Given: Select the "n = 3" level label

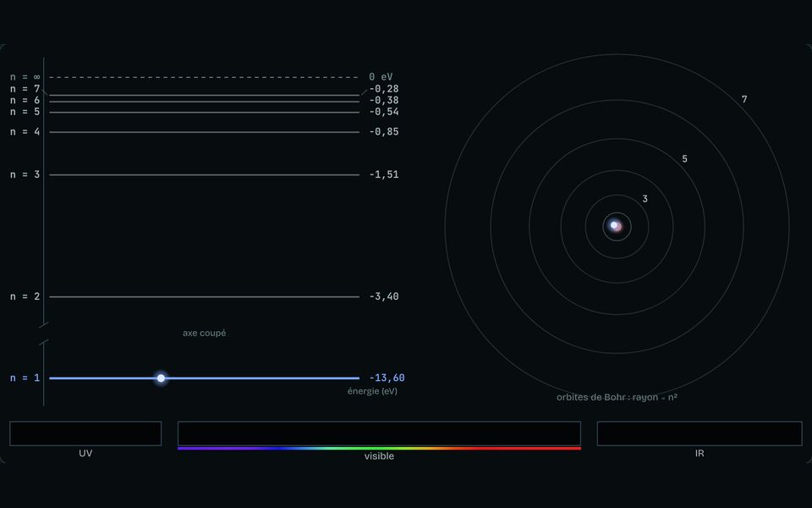Looking at the screenshot, I should 25,174.
